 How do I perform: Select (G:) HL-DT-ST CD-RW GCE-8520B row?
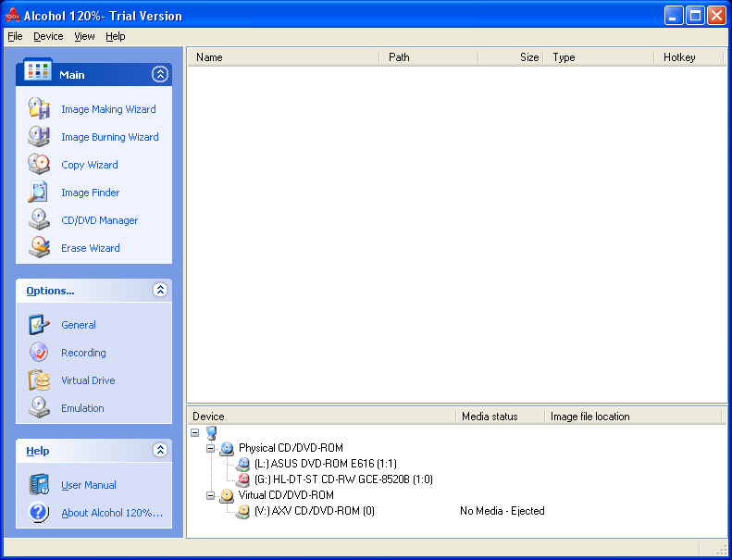[x=343, y=479]
